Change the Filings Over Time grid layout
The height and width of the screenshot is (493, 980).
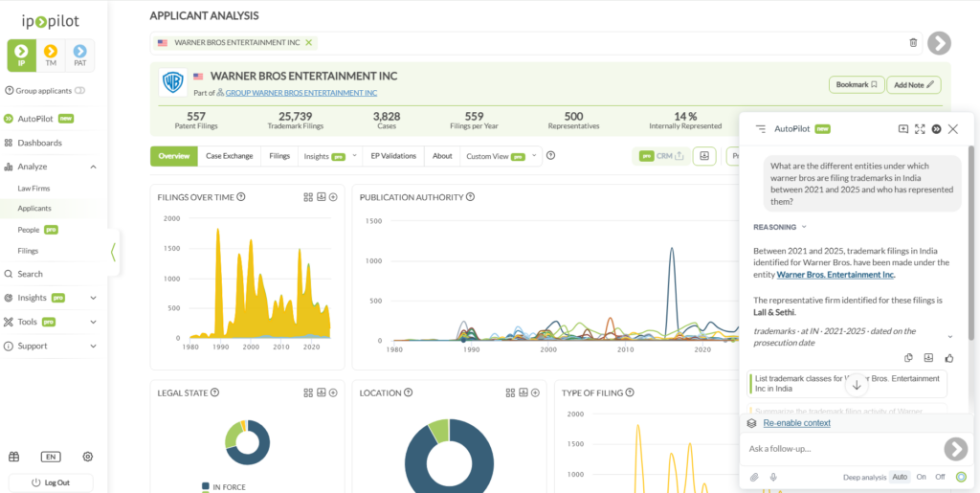308,197
